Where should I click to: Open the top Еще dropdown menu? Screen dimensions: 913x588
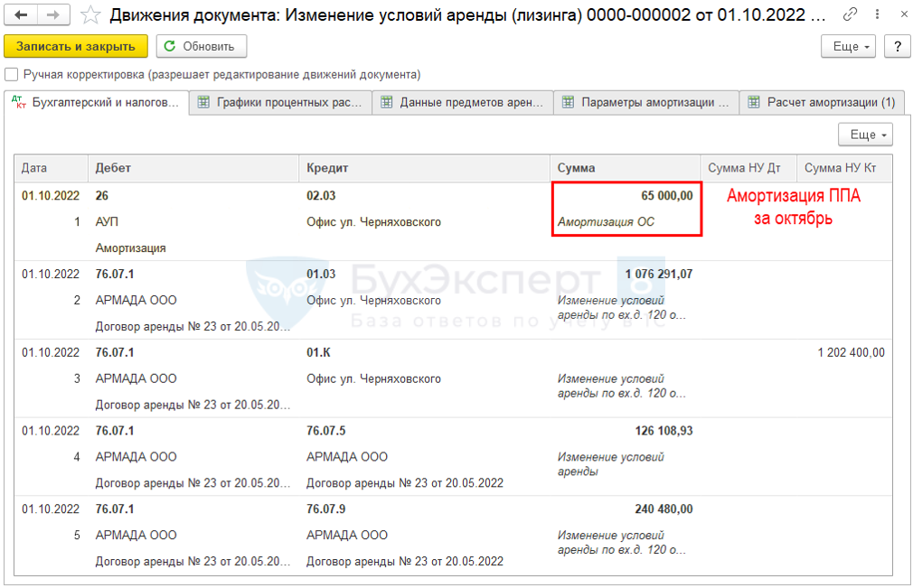tap(849, 47)
